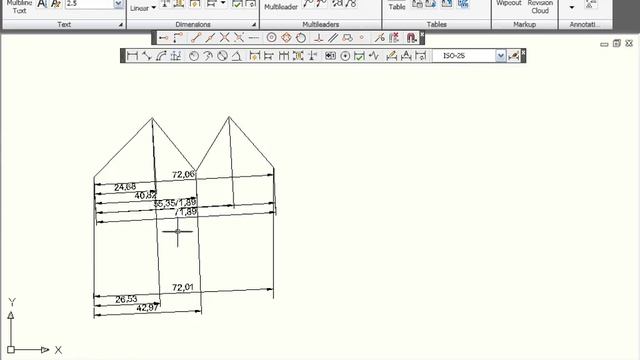Activate Snap to Center
The width and height of the screenshot is (640, 360).
(271, 38)
